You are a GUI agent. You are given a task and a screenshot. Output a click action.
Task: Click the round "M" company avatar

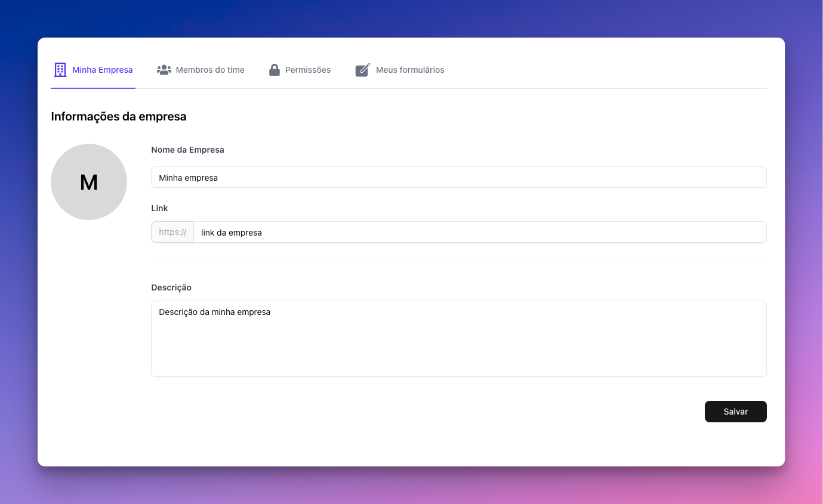click(89, 182)
